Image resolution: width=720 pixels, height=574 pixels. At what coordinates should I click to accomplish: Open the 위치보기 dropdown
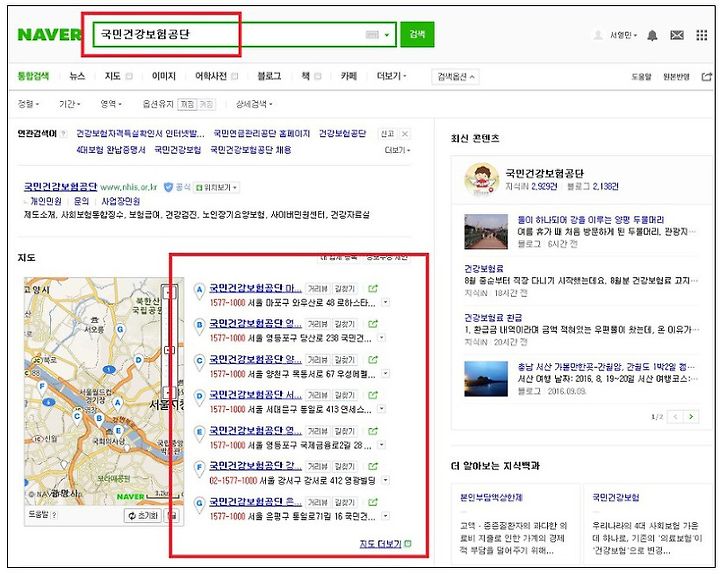(x=216, y=187)
